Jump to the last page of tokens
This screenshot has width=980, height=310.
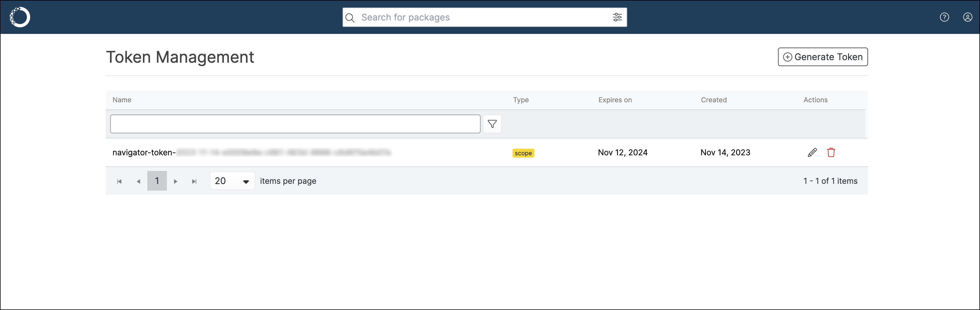tap(194, 181)
